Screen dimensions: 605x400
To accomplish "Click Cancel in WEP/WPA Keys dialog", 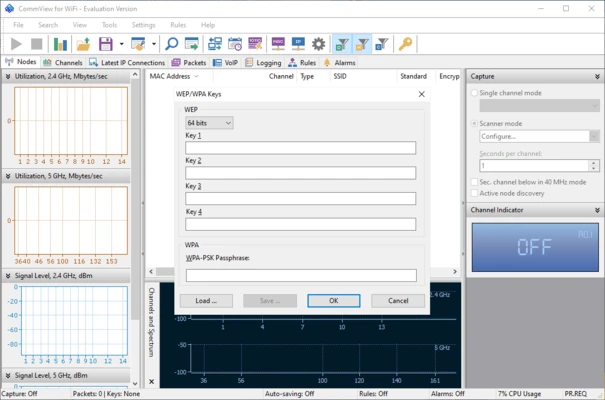I will [x=398, y=301].
